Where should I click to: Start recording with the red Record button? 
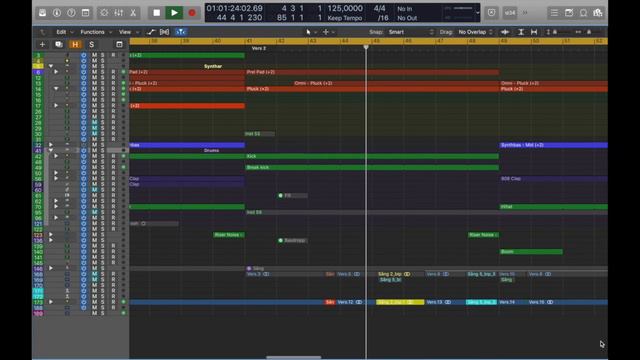(x=192, y=13)
